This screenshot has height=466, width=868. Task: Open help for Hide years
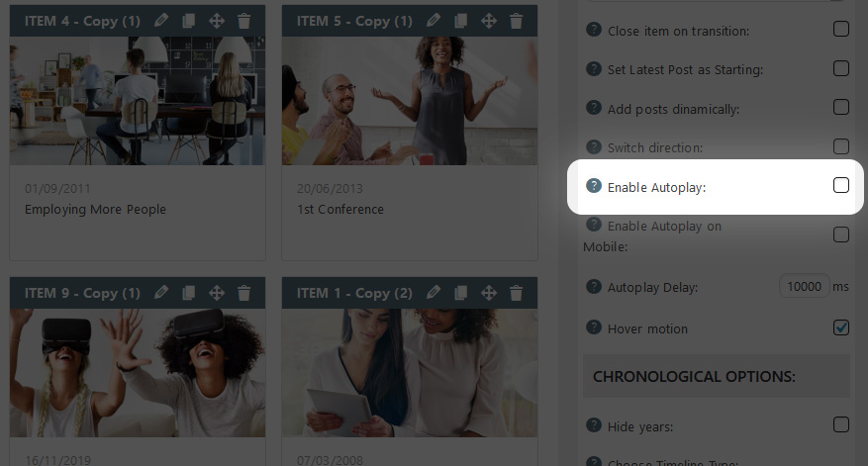594,425
